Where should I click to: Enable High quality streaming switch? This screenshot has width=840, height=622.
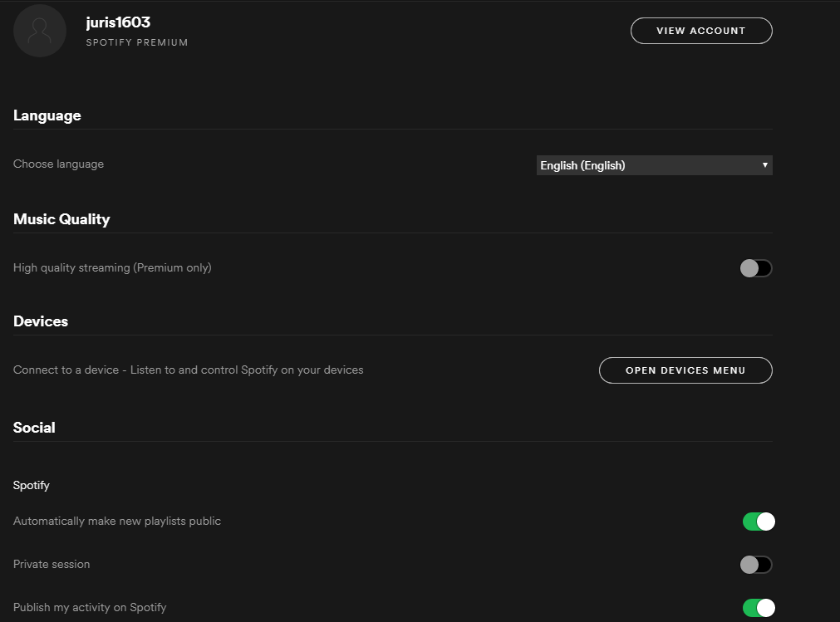point(756,268)
